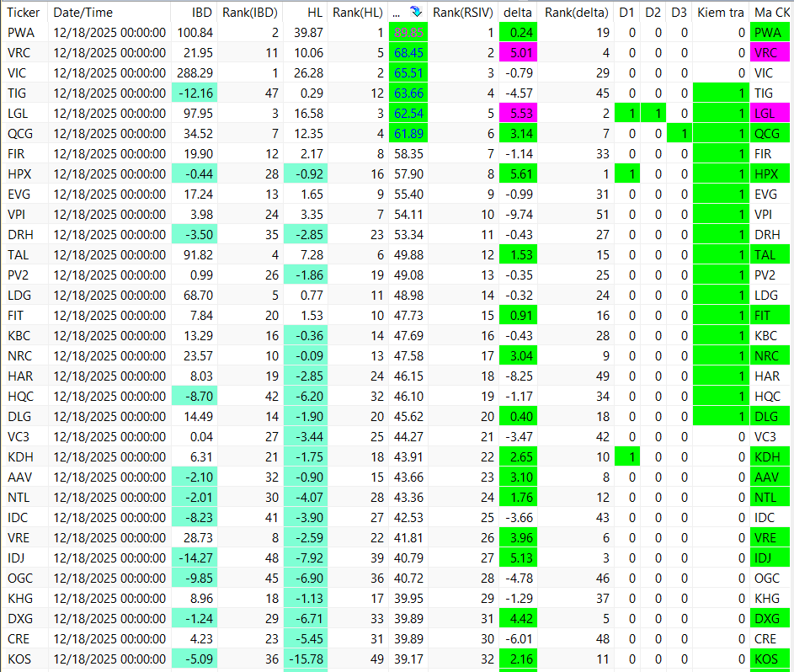Click the Rank(HL) column header
Viewport: 794px width, 672px height.
pyautogui.click(x=358, y=12)
